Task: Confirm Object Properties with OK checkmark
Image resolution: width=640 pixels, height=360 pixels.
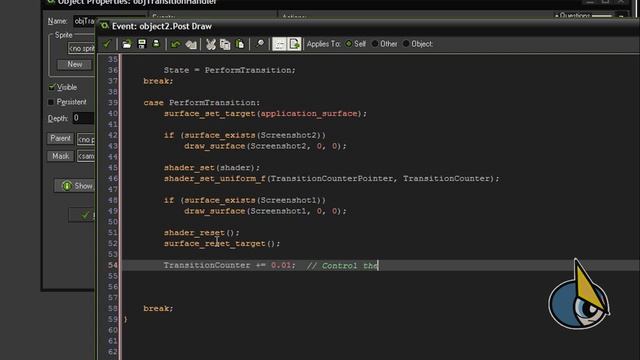Action: point(82,215)
